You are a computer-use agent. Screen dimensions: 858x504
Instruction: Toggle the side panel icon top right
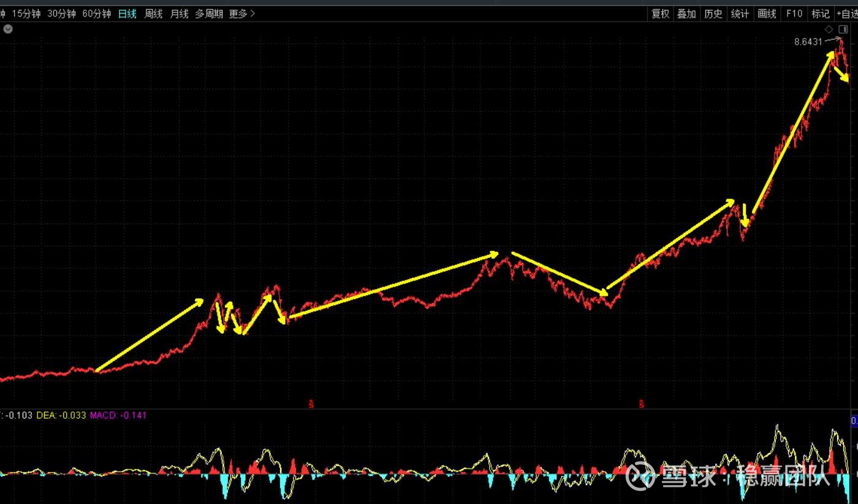point(843,29)
